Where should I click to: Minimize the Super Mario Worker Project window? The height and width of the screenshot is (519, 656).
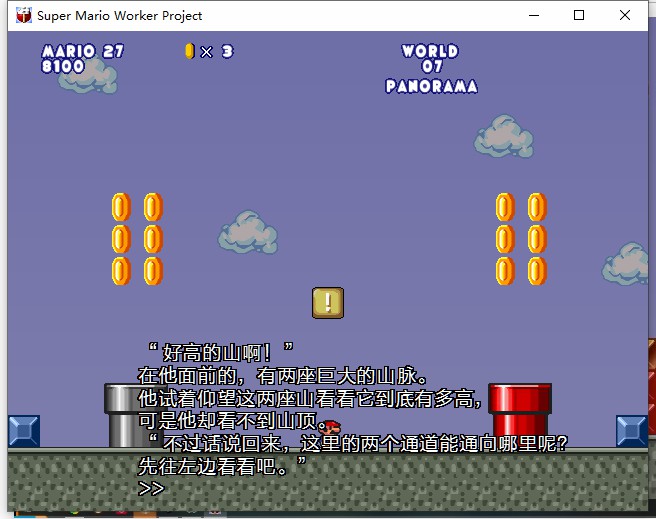[x=534, y=15]
